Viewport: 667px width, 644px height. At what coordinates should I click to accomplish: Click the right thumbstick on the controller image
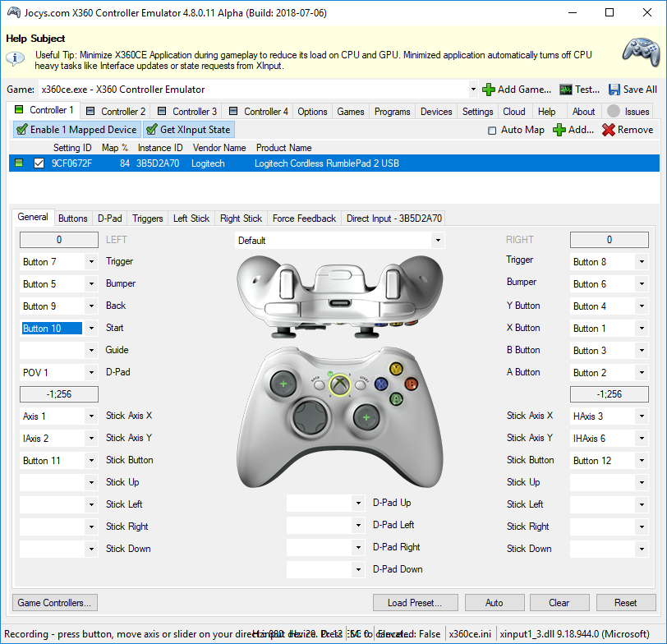tap(366, 417)
